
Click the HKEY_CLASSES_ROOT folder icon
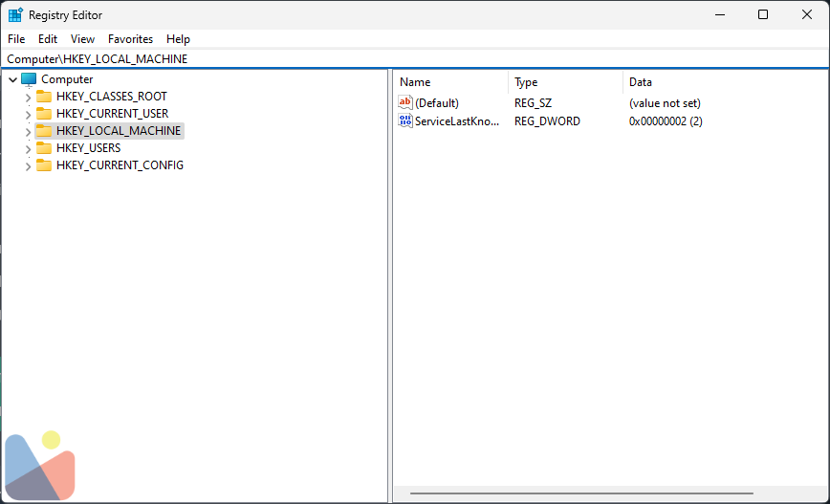(x=44, y=97)
